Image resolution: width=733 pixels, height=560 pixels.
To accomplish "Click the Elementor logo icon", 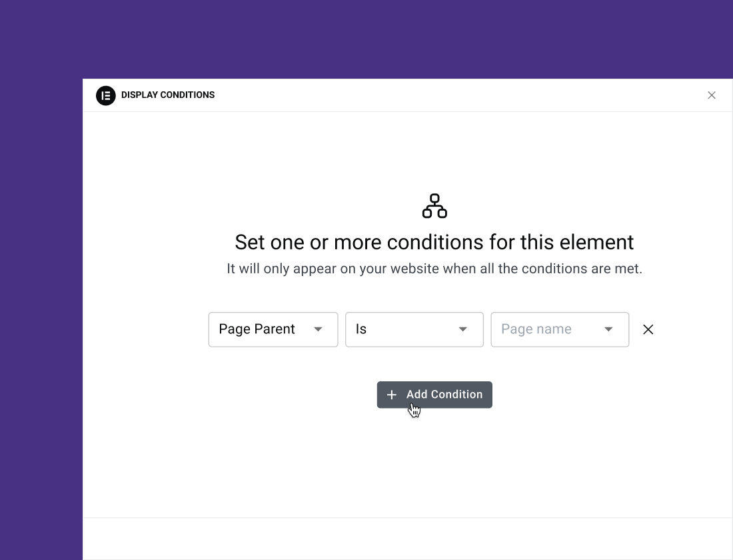I will tap(106, 95).
